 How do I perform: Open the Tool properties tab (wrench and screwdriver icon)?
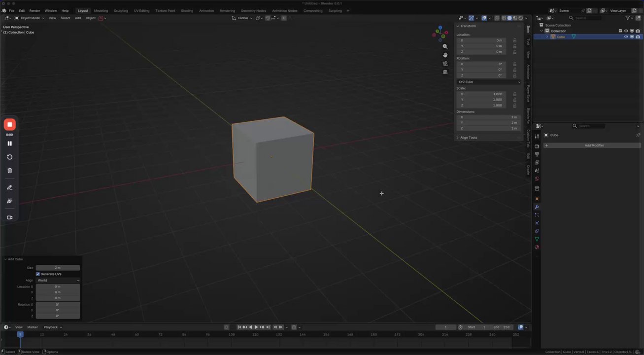point(537,136)
